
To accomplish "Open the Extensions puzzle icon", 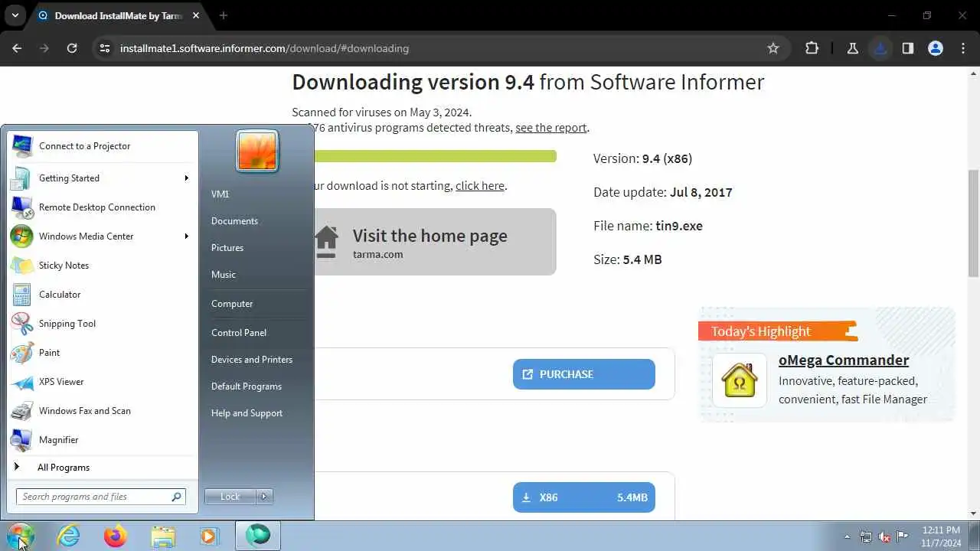I will point(812,48).
